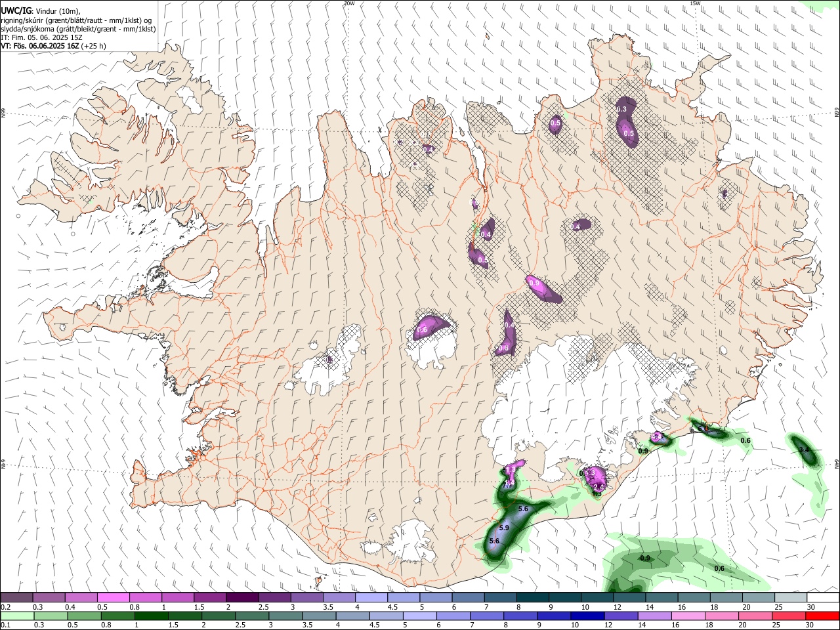The width and height of the screenshot is (840, 630).
Task: Pick the lavender swatch labeled 4 in the snow scale
Action: 371,597
